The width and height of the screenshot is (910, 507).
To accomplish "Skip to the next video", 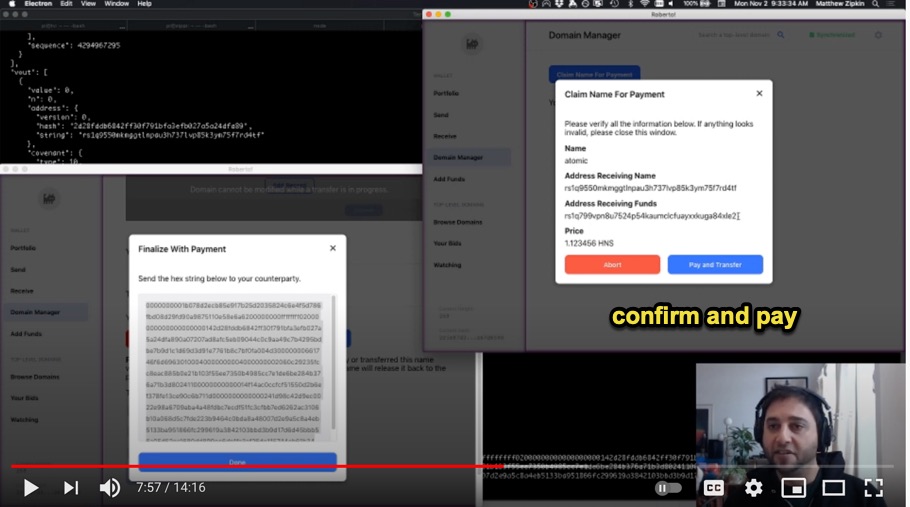I will 71,488.
